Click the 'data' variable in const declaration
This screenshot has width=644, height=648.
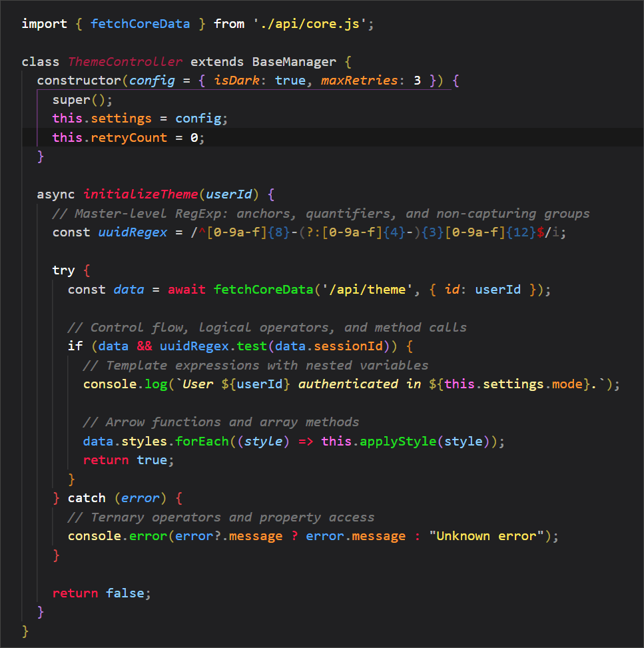coord(129,289)
